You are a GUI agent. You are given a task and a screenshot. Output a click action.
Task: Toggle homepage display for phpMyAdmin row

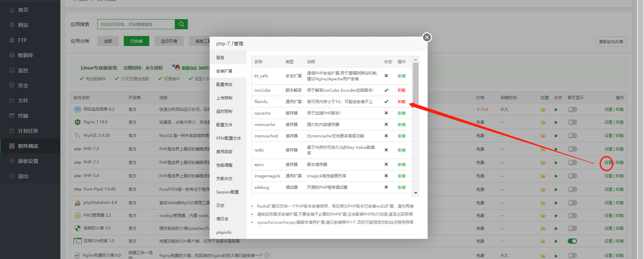[x=572, y=203]
